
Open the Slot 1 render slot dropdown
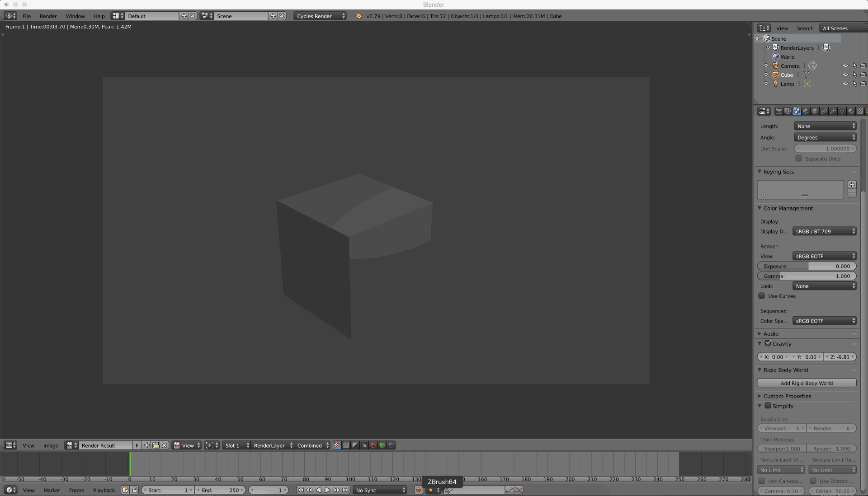click(x=236, y=445)
